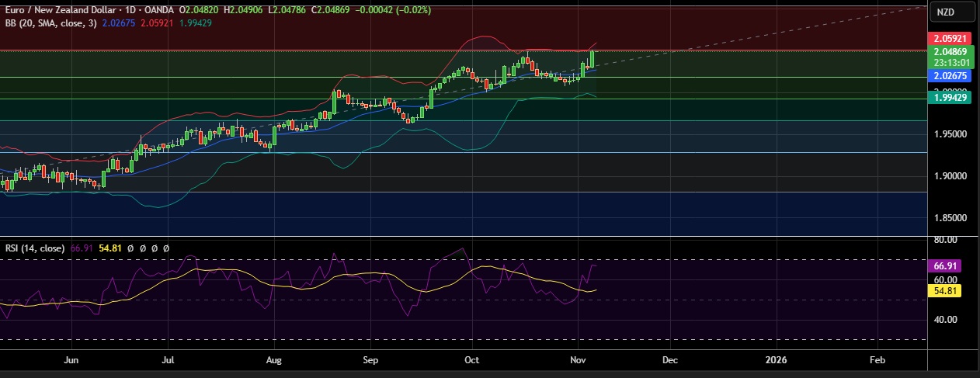Click the green 2.04869 current price label
The image size is (980, 378).
click(950, 52)
